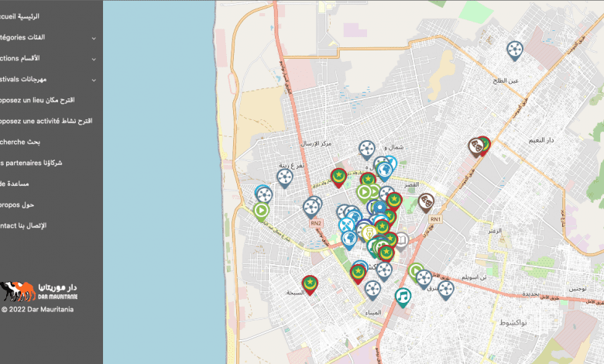Select the red flag marker near مركز الإرسال
This screenshot has width=604, height=364.
(x=338, y=177)
